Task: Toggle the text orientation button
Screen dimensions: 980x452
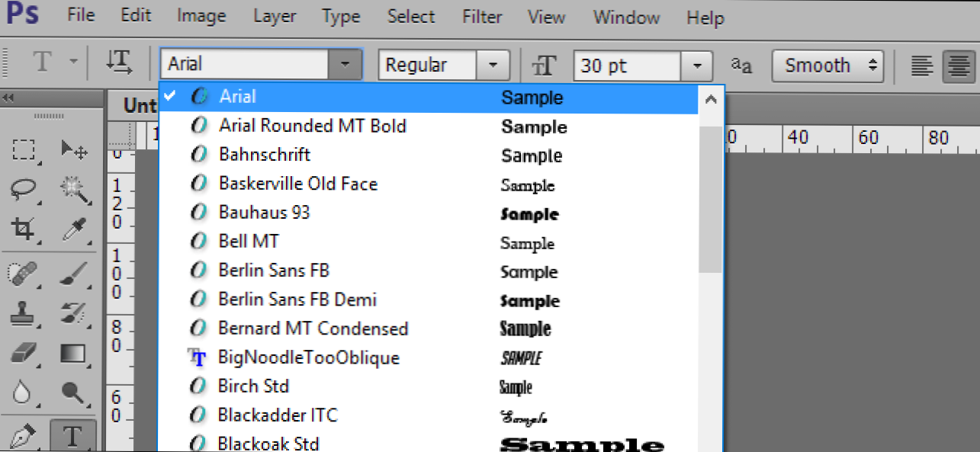Action: click(x=119, y=64)
